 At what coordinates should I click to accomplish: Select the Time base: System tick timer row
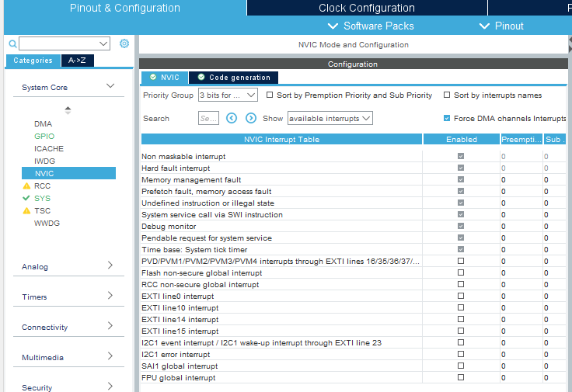click(x=354, y=249)
